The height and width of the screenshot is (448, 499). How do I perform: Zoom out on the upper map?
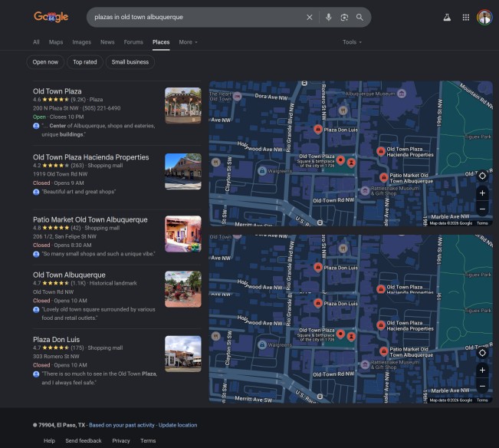click(482, 209)
